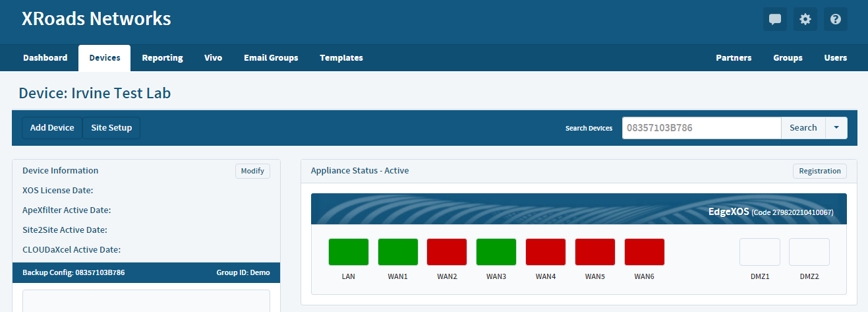Click the green WAN1 port indicator
Screen dimensions: 868x312
click(x=398, y=252)
